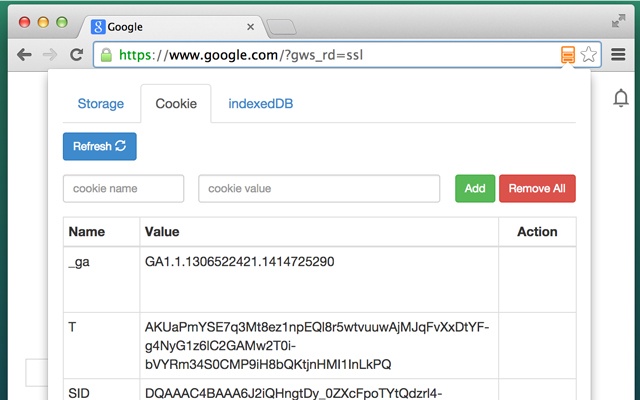640x400 pixels.
Task: Open the orange storage extension icon
Action: pyautogui.click(x=568, y=54)
